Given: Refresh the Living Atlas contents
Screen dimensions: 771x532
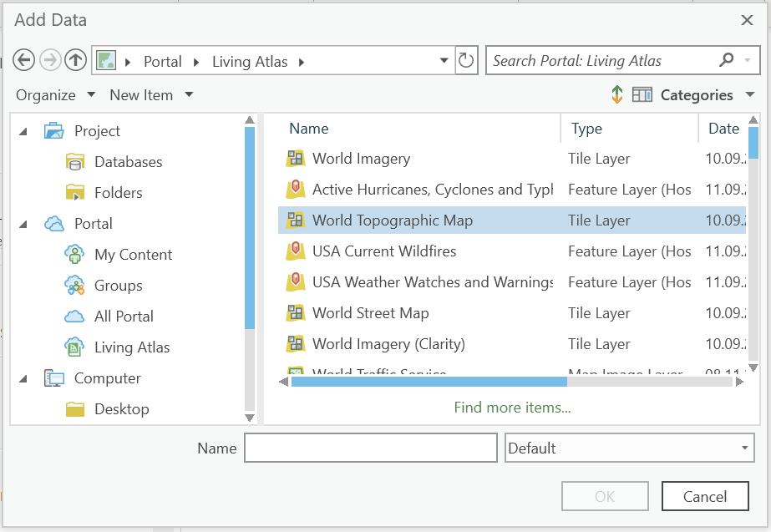Looking at the screenshot, I should point(465,61).
